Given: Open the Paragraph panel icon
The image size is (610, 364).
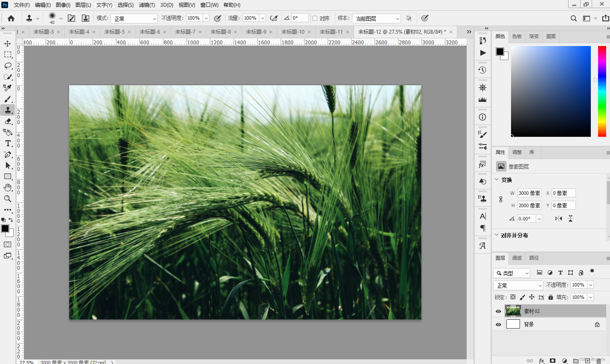Looking at the screenshot, I should pos(482,228).
